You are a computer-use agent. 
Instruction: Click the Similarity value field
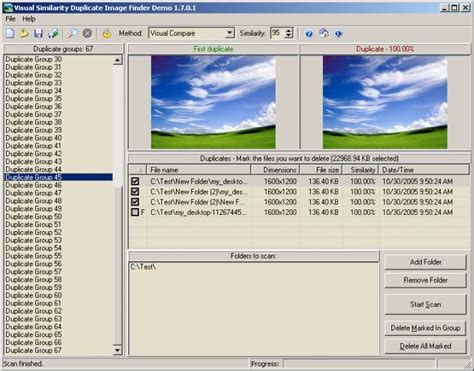(278, 33)
